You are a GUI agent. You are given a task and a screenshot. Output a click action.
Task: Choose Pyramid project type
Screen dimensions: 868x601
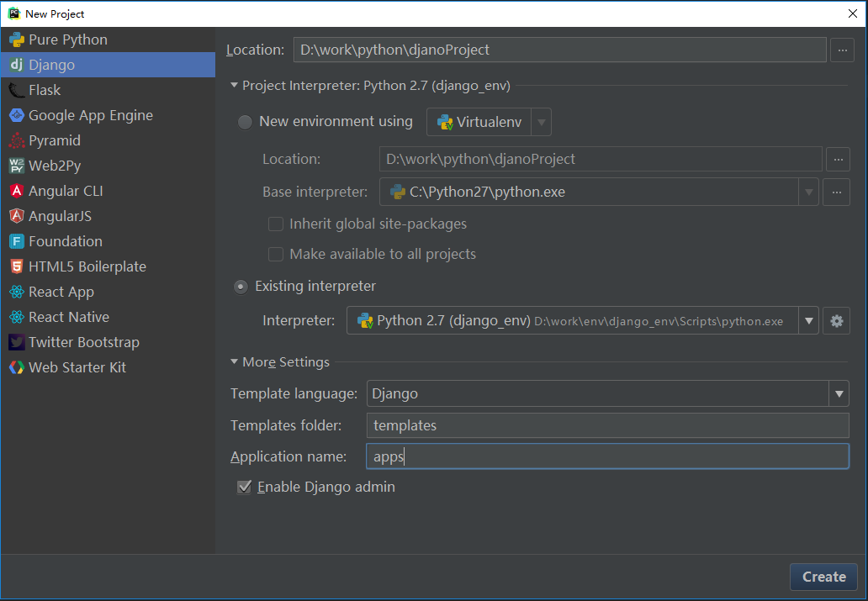coord(108,140)
